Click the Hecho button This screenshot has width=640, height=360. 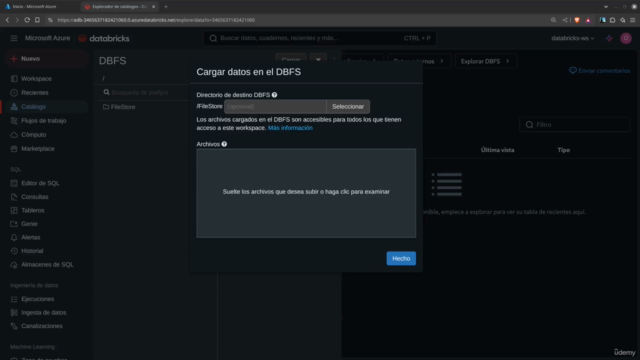point(401,258)
